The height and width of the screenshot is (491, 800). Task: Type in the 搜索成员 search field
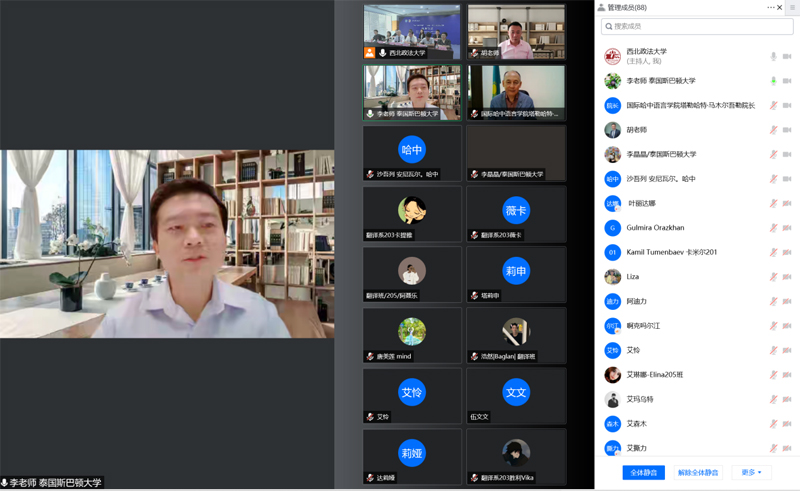[x=700, y=27]
